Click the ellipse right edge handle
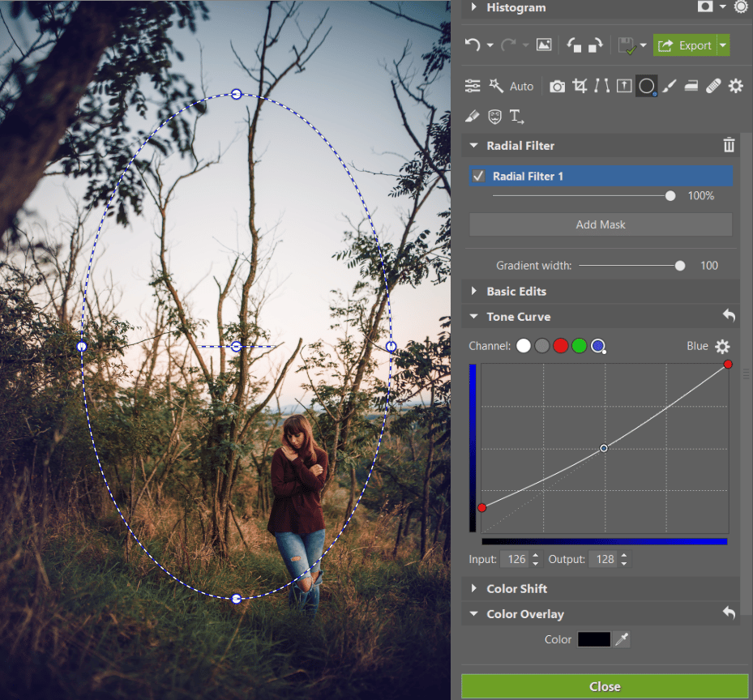Screen dimensions: 753x700 pyautogui.click(x=391, y=346)
